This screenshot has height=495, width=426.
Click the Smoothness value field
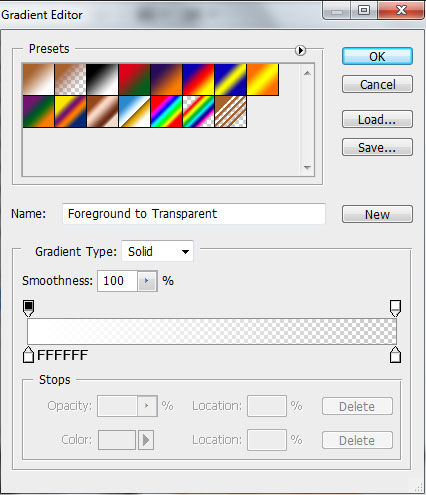(117, 281)
